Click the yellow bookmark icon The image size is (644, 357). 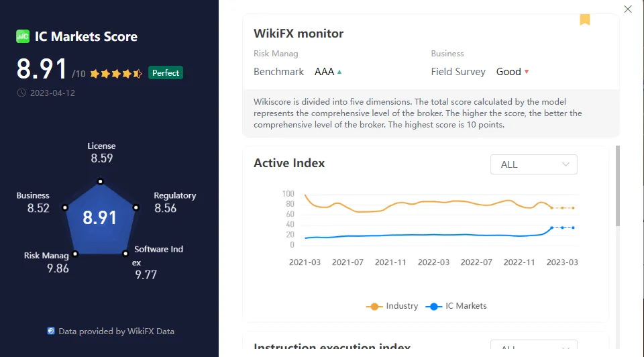(585, 19)
